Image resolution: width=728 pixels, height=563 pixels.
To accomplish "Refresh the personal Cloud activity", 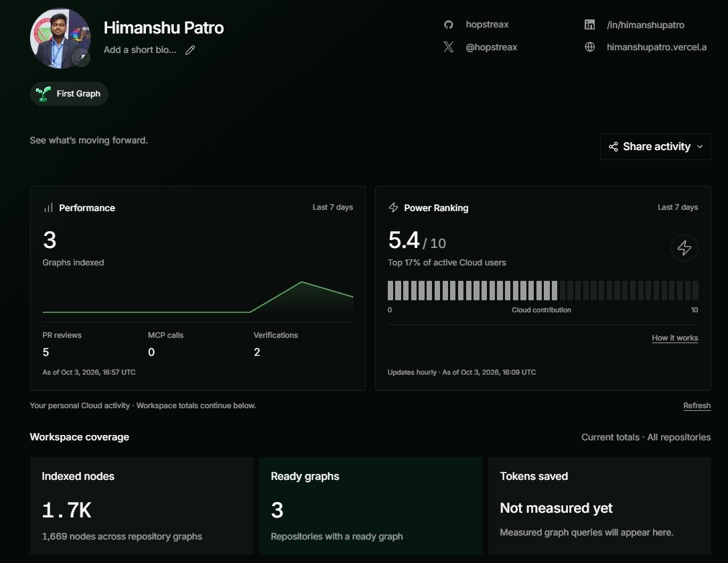I will pos(697,405).
